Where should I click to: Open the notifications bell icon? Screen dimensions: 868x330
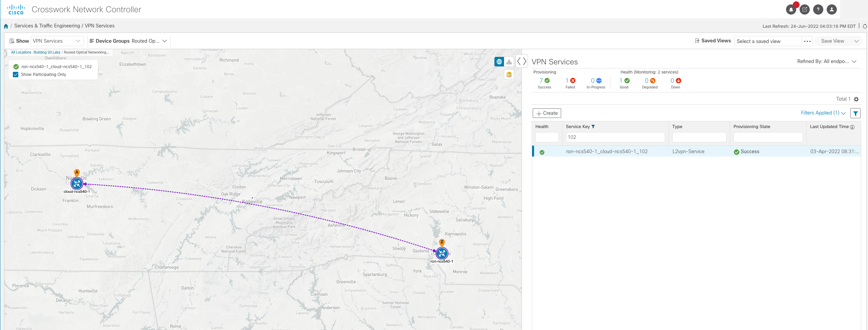(x=791, y=10)
